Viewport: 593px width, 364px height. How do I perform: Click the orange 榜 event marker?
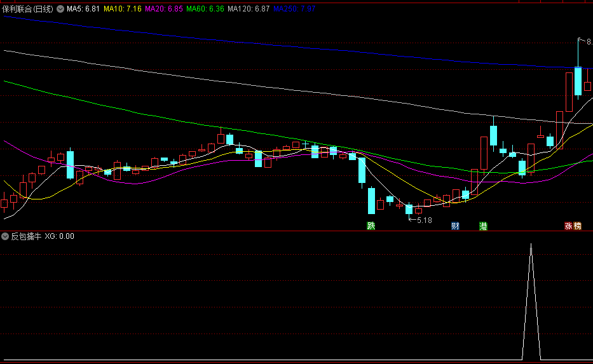(x=577, y=226)
